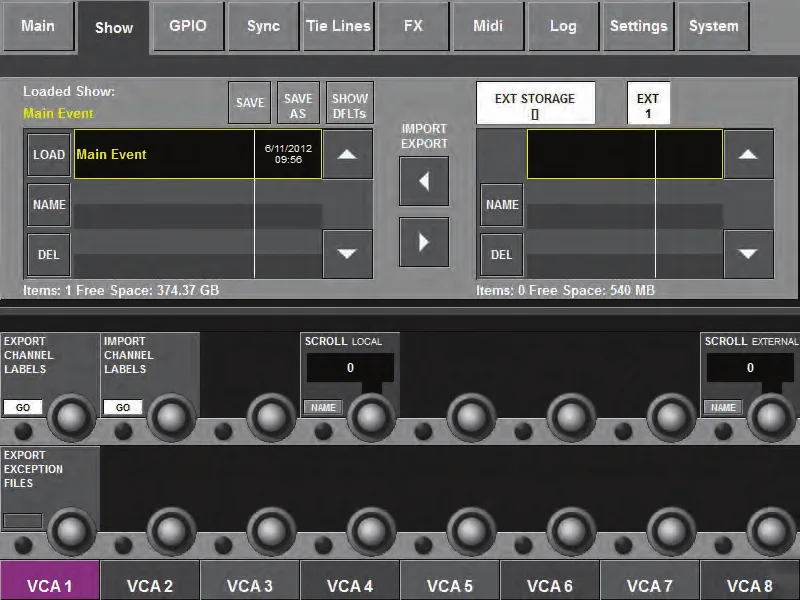Switch to the FX tab
Image resolution: width=800 pixels, height=600 pixels.
coord(413,26)
